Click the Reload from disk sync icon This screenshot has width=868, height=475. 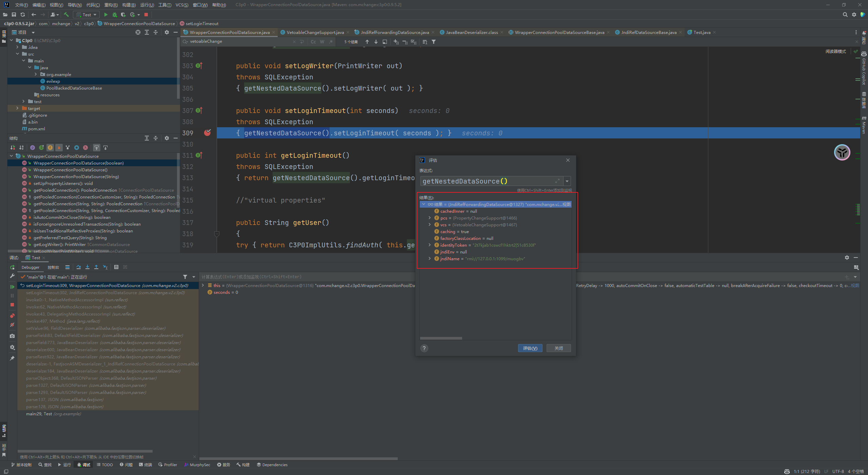[23, 15]
